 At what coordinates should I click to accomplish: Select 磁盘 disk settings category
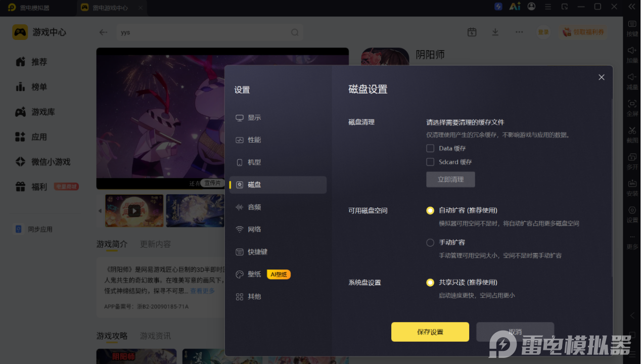tap(278, 185)
